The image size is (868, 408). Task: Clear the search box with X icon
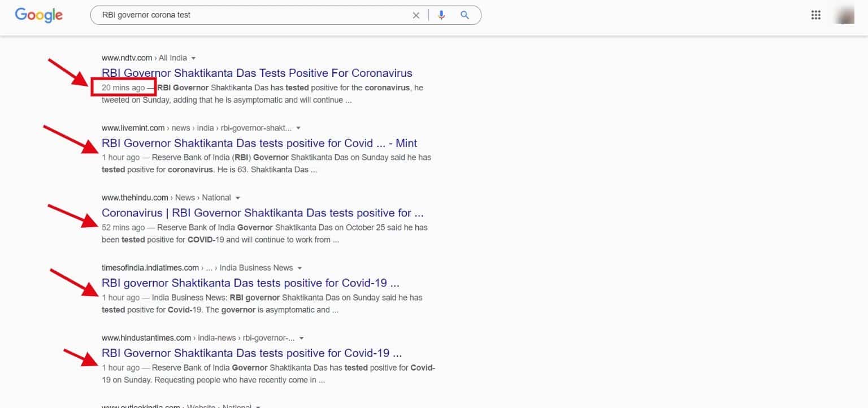tap(416, 15)
